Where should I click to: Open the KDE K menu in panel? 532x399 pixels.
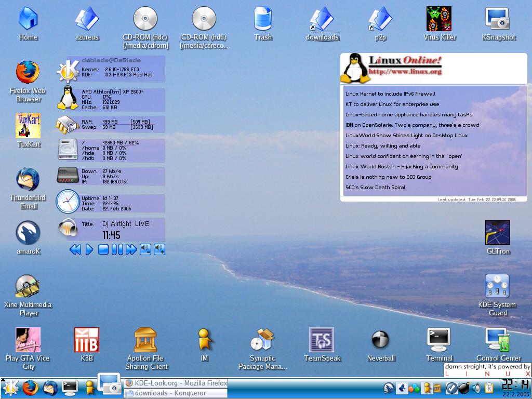click(x=10, y=388)
